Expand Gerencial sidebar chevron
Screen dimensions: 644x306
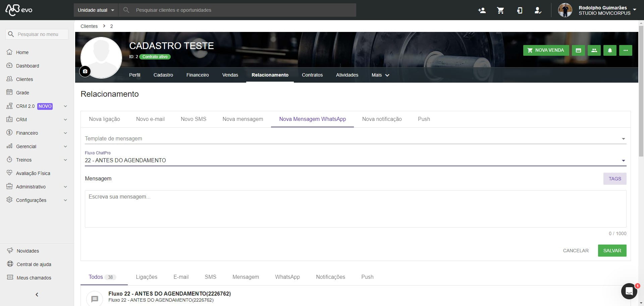[x=65, y=146]
